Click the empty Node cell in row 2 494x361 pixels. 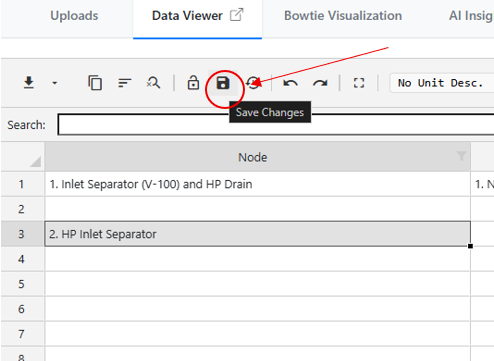coord(258,209)
